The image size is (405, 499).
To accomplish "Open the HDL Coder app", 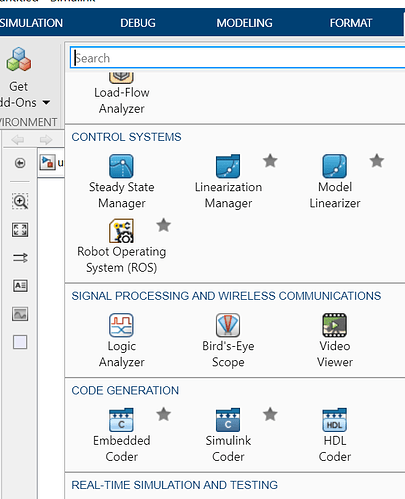I will [335, 435].
